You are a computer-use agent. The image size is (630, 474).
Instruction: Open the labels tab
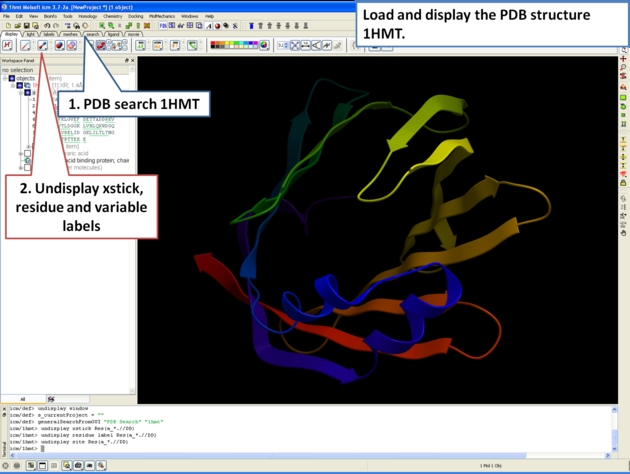pyautogui.click(x=49, y=34)
